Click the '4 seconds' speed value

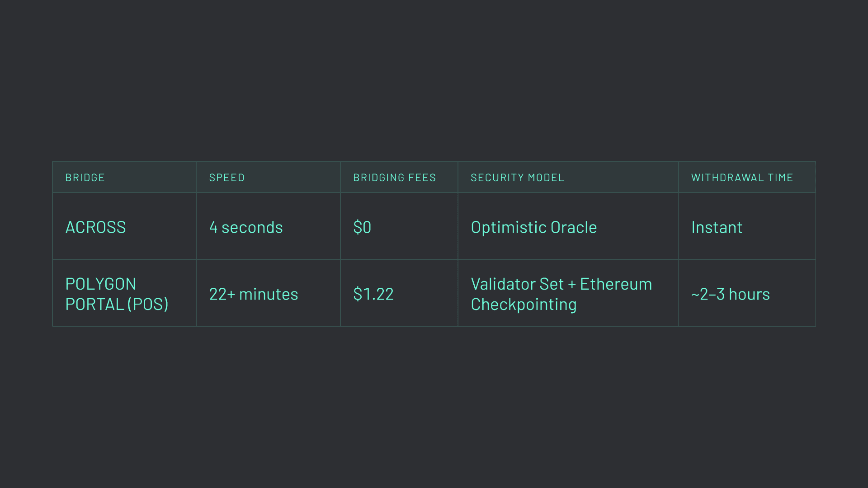coord(246,227)
